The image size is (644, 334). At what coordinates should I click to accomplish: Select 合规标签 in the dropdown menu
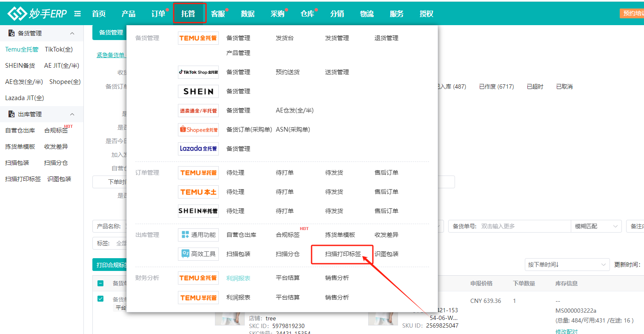[288, 235]
